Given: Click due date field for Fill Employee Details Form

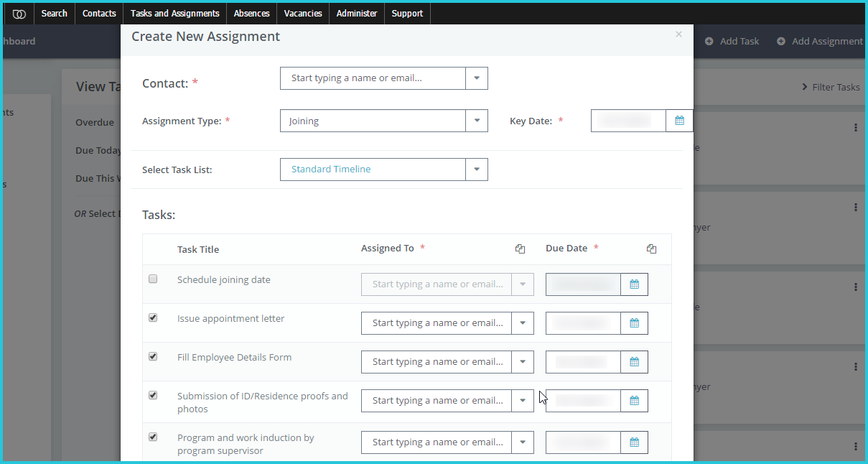Looking at the screenshot, I should coord(583,362).
